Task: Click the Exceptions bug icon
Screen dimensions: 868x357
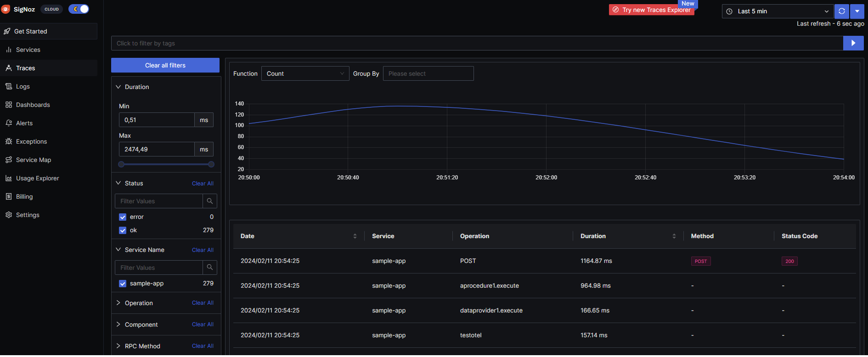Action: click(9, 141)
